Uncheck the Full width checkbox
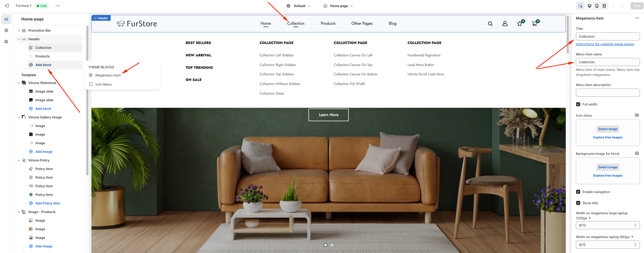This screenshot has width=644, height=253. click(x=578, y=104)
